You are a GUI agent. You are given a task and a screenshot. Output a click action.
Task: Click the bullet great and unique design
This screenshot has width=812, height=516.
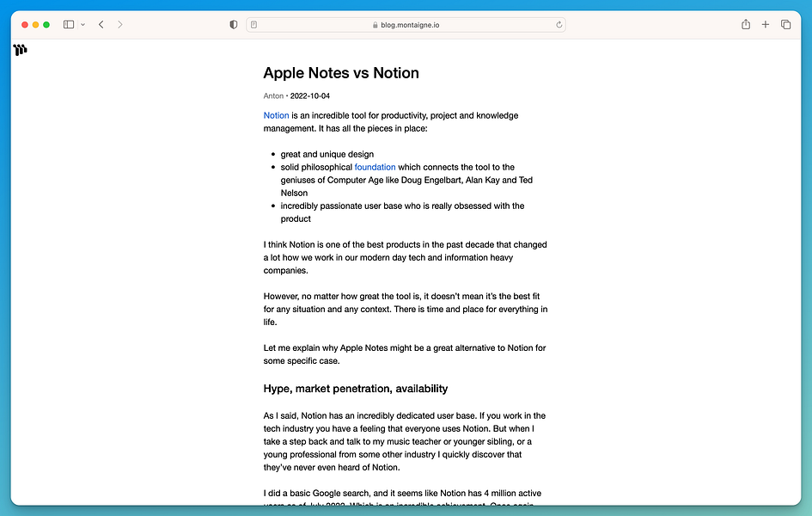pos(327,155)
